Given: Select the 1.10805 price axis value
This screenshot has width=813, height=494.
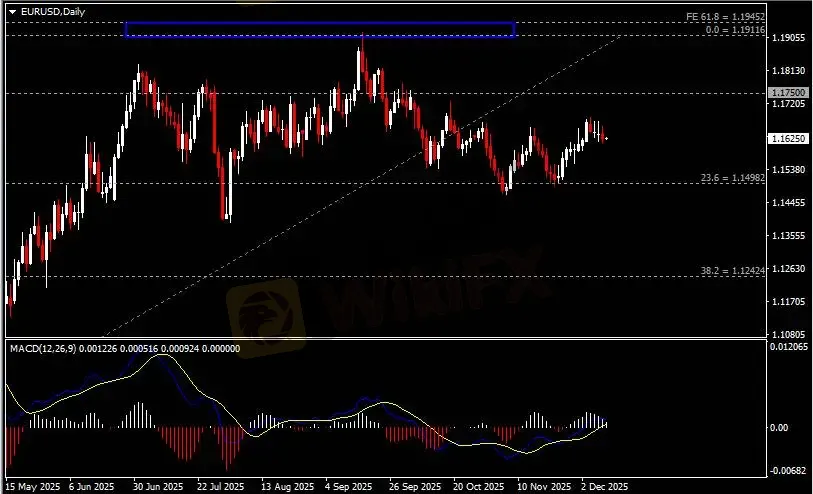Looking at the screenshot, I should (789, 335).
